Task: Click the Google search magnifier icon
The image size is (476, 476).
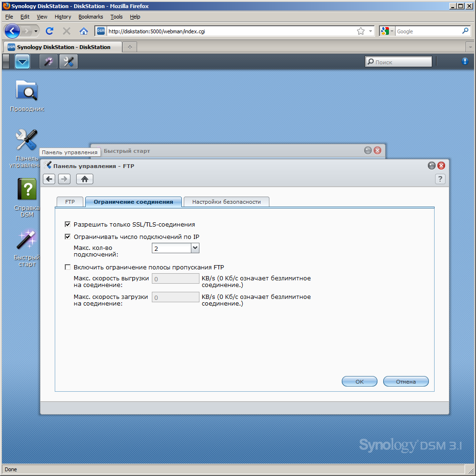Action: 465,31
